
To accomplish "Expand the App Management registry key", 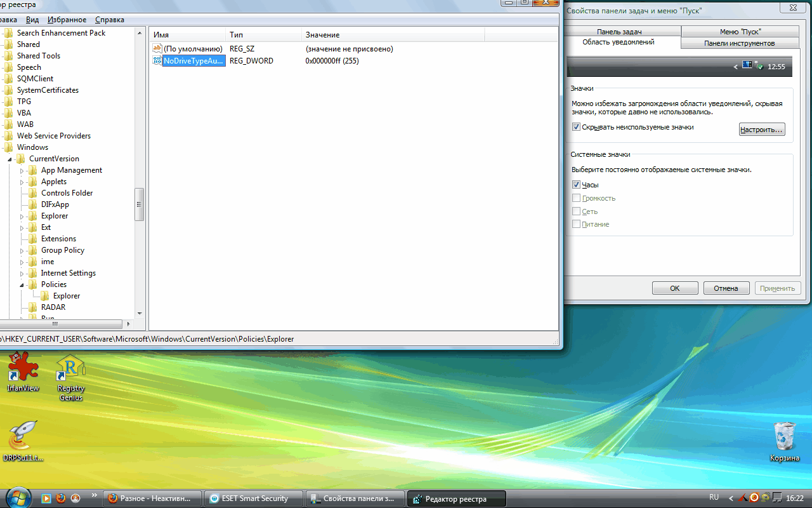I will pos(22,170).
